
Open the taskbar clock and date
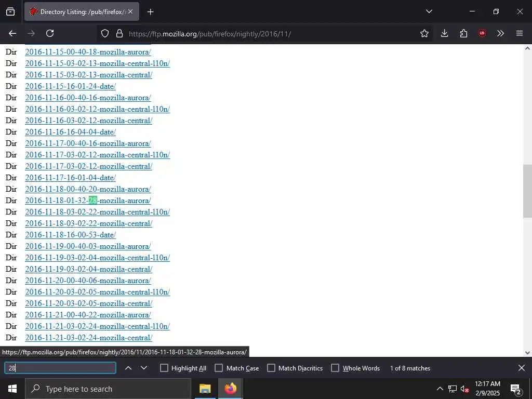click(487, 389)
